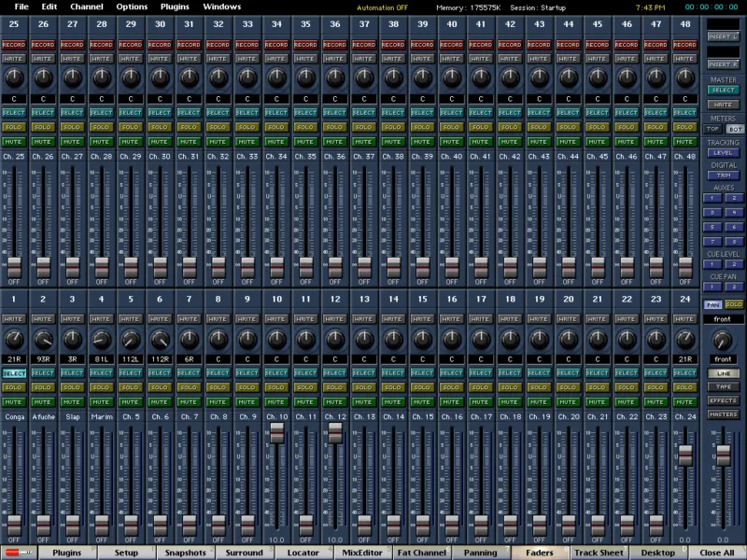Click the INSERT L button

723,36
